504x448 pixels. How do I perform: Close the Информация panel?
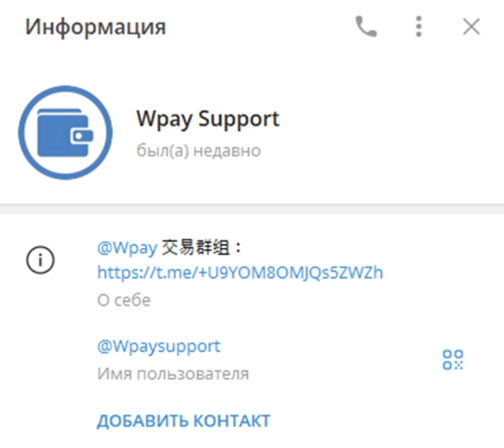point(471,26)
